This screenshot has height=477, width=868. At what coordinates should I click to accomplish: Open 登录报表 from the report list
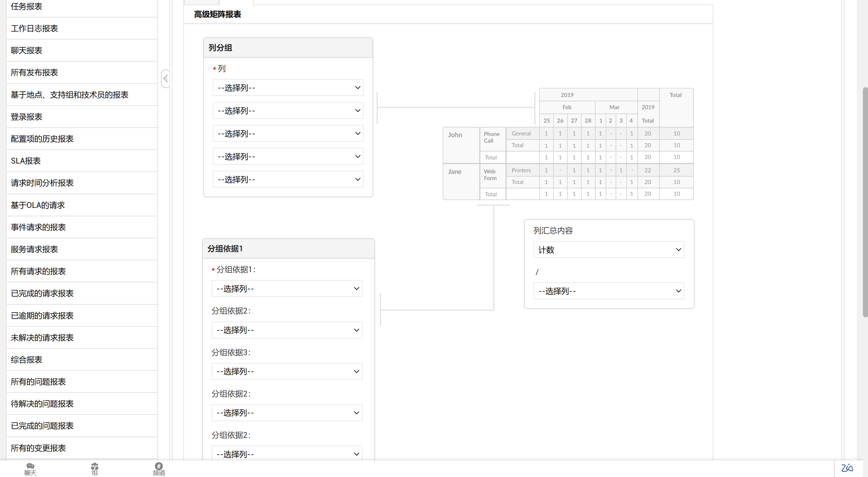pyautogui.click(x=26, y=117)
